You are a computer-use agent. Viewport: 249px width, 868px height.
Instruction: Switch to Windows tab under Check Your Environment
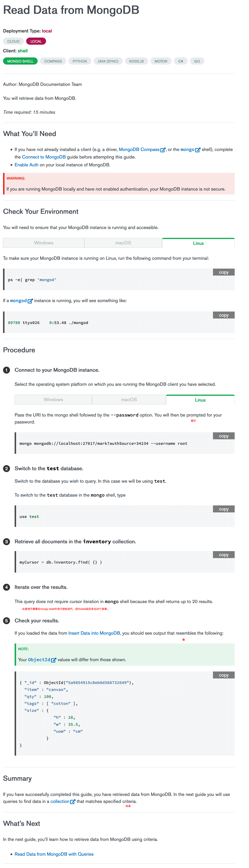(x=44, y=243)
